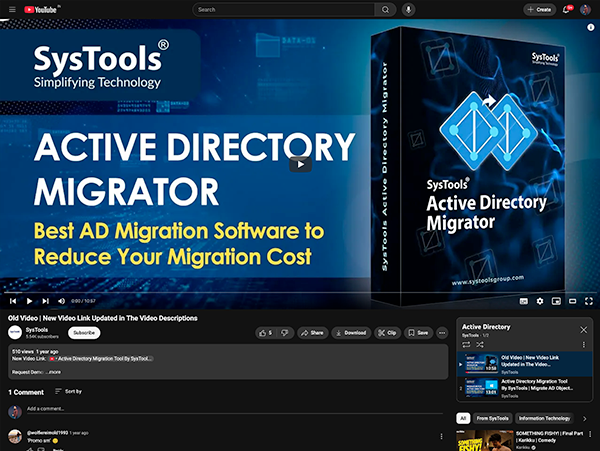Toggle playlist shuffle

[x=480, y=345]
